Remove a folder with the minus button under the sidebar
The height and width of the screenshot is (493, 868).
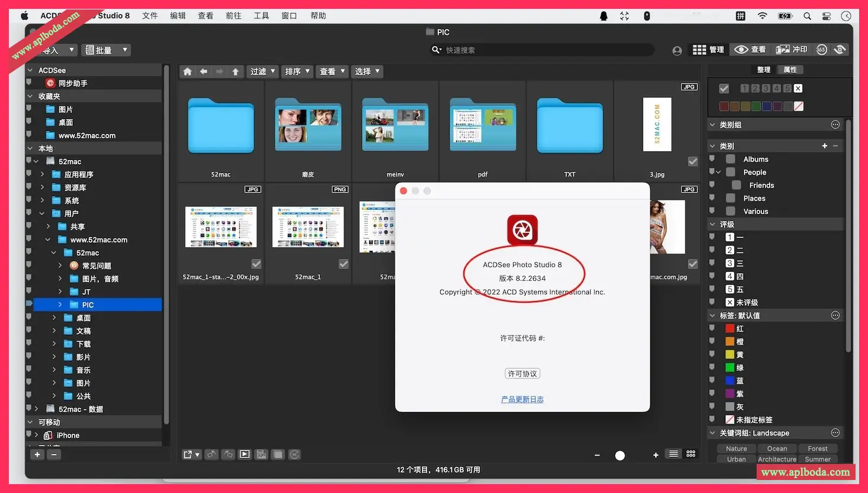pyautogui.click(x=53, y=454)
